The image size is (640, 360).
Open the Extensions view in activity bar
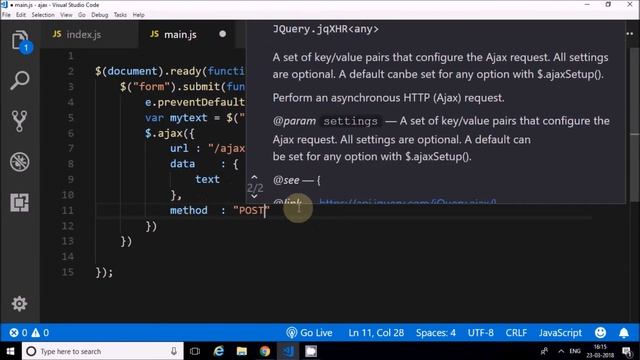pos(20,202)
